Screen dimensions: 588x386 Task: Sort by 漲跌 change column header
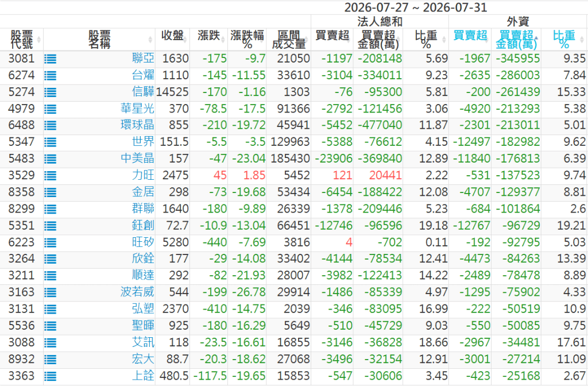(x=209, y=40)
